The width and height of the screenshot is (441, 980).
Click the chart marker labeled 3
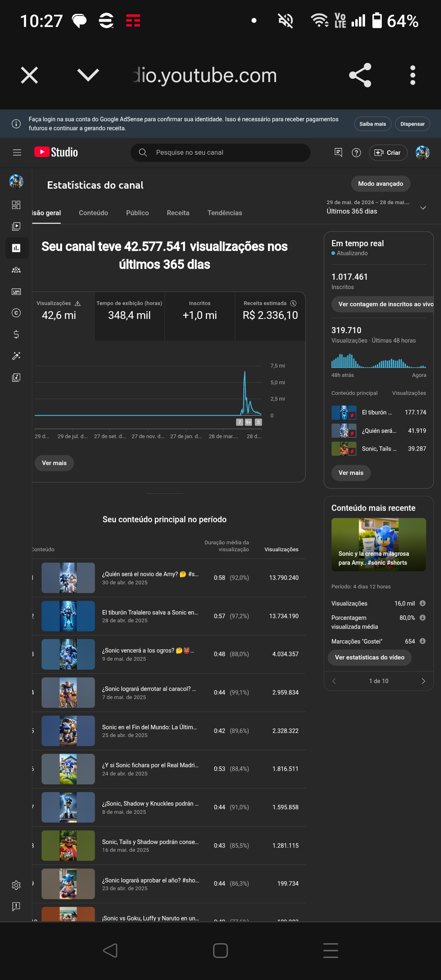(258, 422)
